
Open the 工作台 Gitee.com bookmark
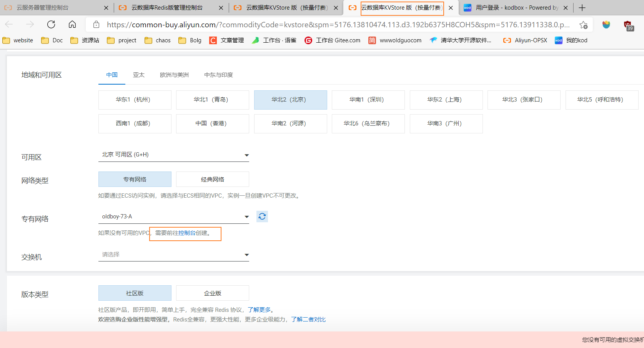(x=333, y=40)
